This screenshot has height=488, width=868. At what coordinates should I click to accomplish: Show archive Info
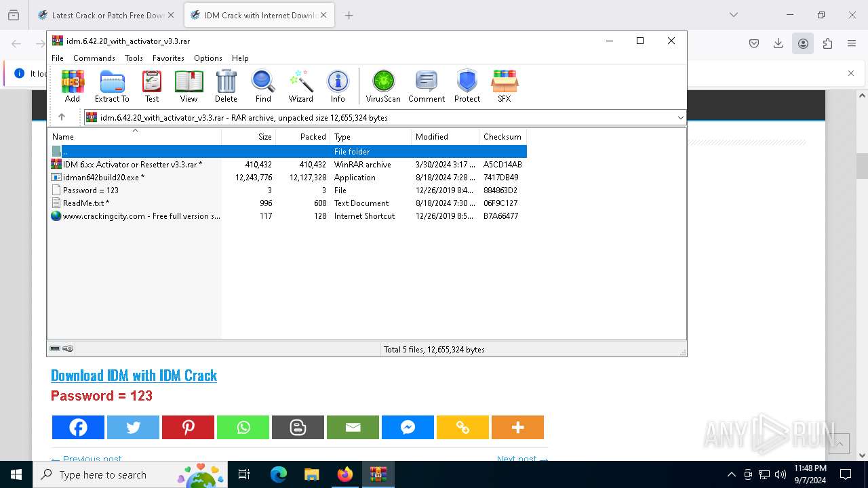click(x=338, y=86)
